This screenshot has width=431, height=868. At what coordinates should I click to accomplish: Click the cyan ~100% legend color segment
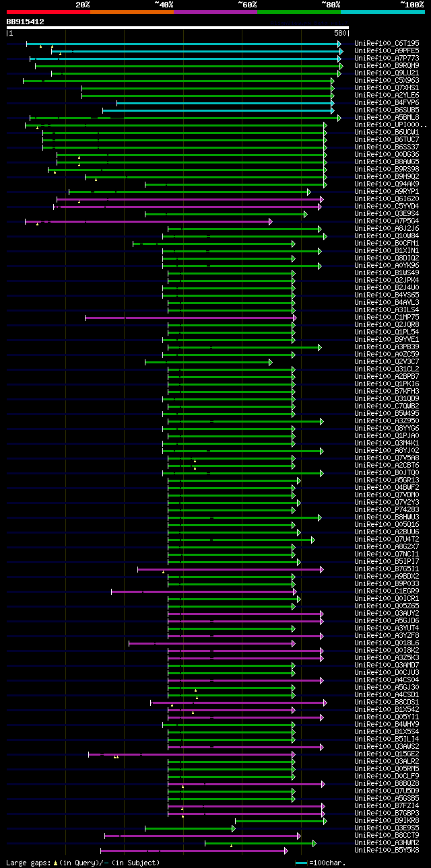382,12
